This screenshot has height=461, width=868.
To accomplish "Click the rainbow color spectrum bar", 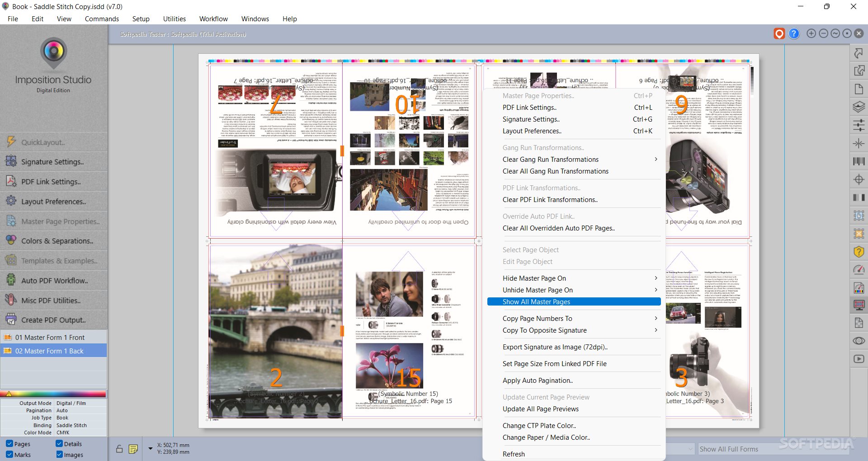I will [x=54, y=394].
